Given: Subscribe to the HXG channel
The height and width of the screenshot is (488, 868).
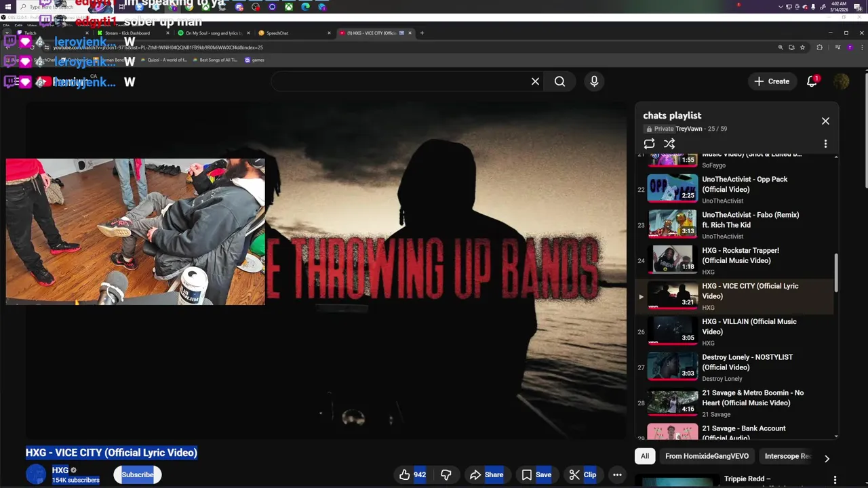Looking at the screenshot, I should click(x=138, y=474).
